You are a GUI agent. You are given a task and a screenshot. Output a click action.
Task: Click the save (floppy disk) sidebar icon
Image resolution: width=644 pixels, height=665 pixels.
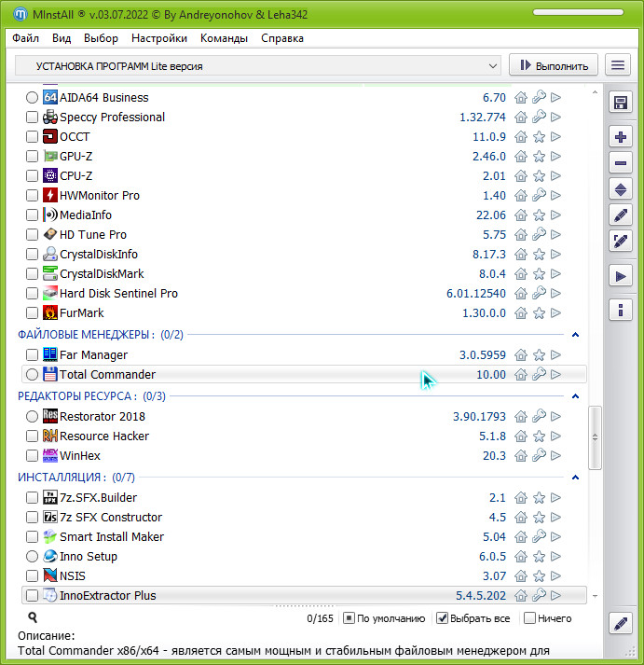[621, 102]
